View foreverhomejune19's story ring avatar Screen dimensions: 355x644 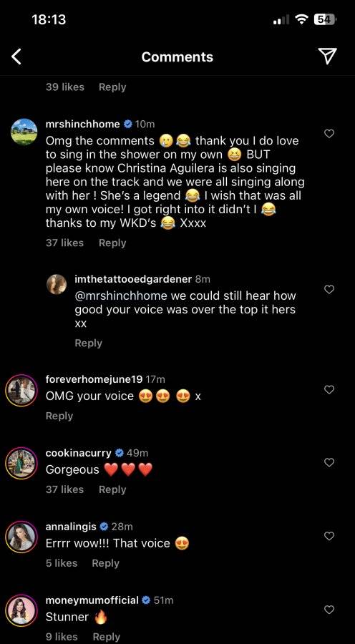pyautogui.click(x=21, y=390)
